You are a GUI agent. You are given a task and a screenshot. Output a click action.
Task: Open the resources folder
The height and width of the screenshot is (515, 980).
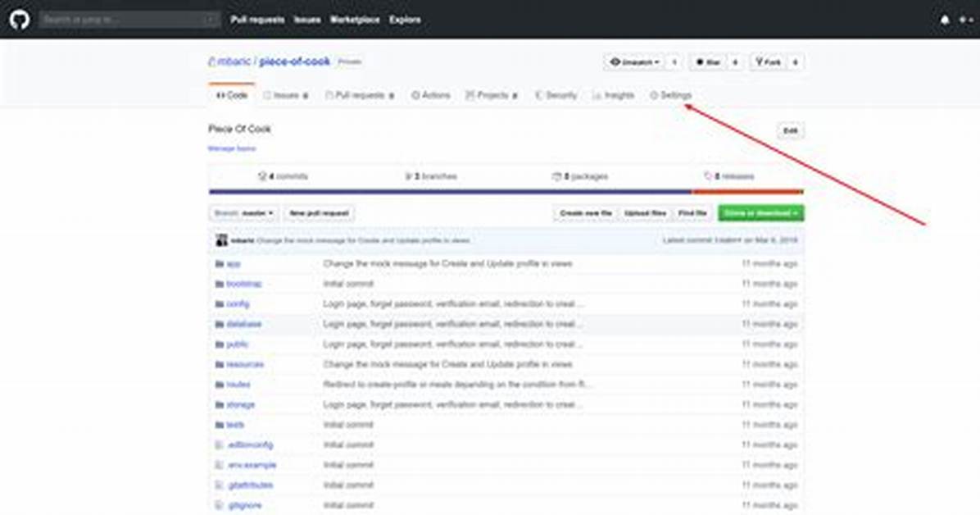[x=245, y=364]
